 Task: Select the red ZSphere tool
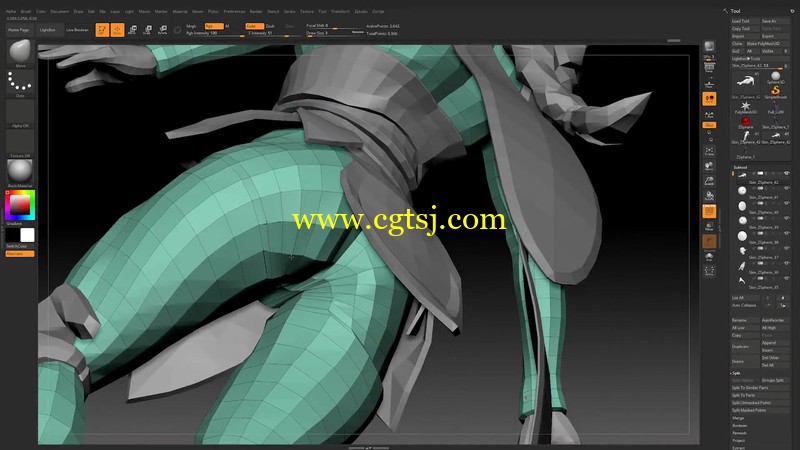745,121
